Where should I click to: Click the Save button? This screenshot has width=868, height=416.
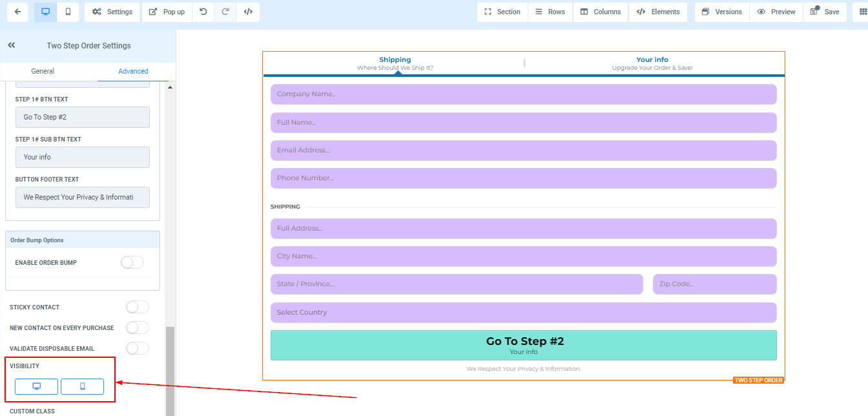pyautogui.click(x=825, y=12)
